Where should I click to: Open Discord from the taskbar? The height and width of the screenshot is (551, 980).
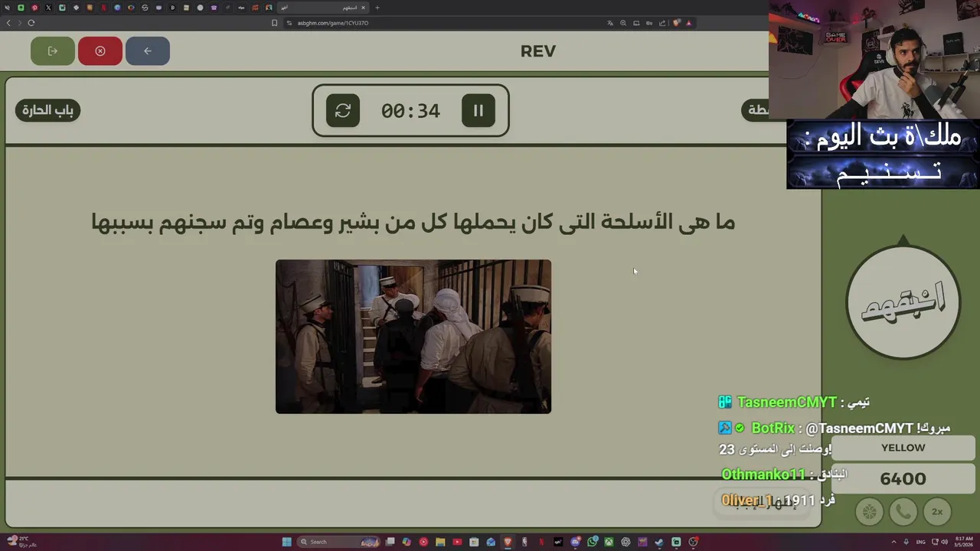coord(576,542)
